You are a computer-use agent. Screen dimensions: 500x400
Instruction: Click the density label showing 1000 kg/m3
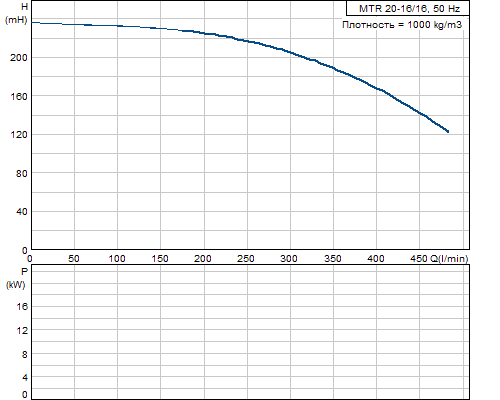[402, 25]
